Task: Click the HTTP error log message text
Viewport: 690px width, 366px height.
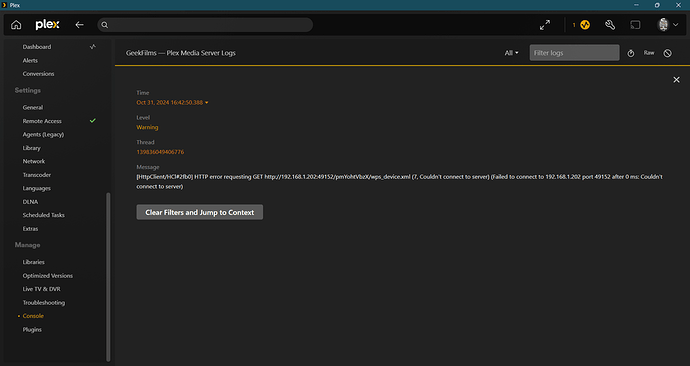Action: coord(399,182)
